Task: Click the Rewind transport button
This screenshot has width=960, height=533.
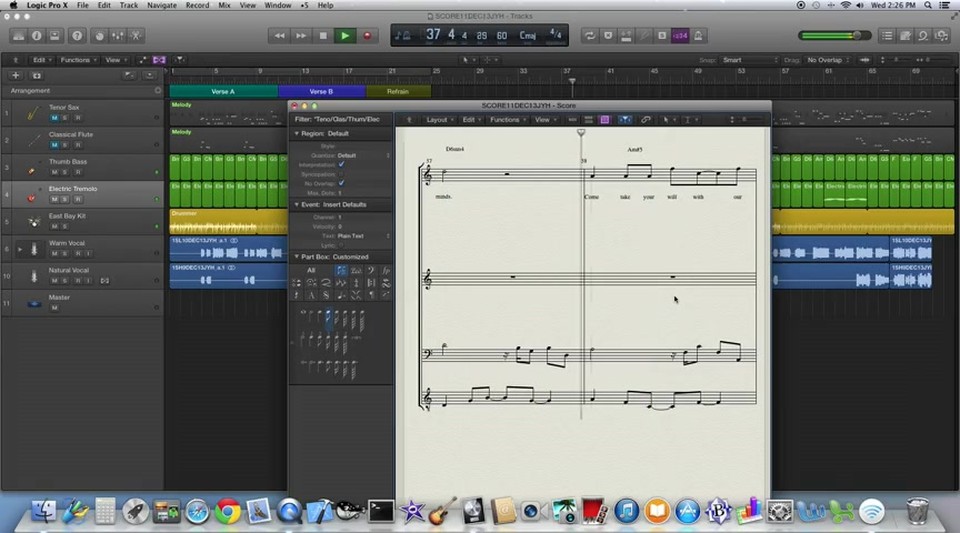Action: [x=279, y=35]
